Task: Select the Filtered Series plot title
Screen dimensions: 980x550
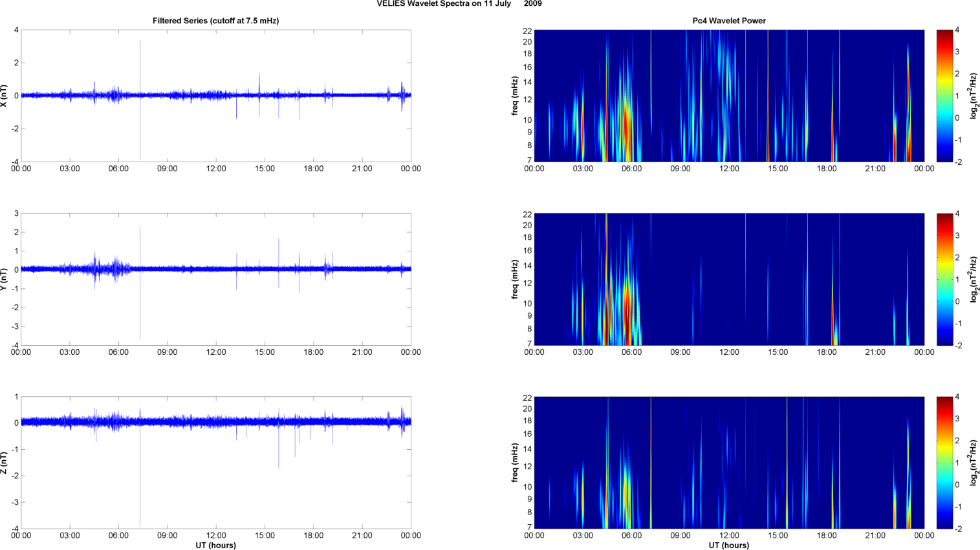Action: point(215,21)
